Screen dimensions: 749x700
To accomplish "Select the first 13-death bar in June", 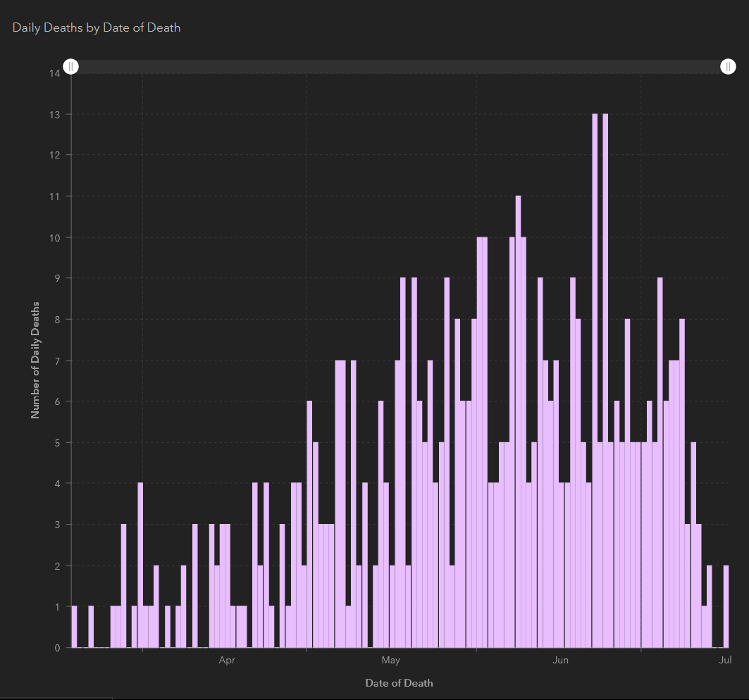I will click(595, 380).
